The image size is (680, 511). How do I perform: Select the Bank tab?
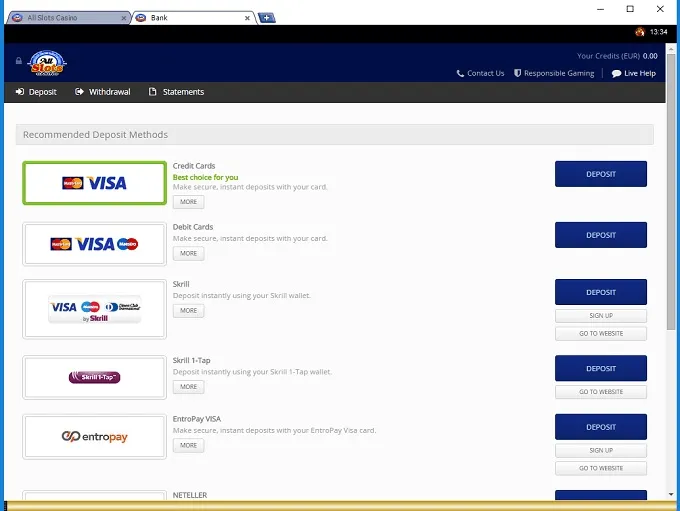click(x=193, y=18)
